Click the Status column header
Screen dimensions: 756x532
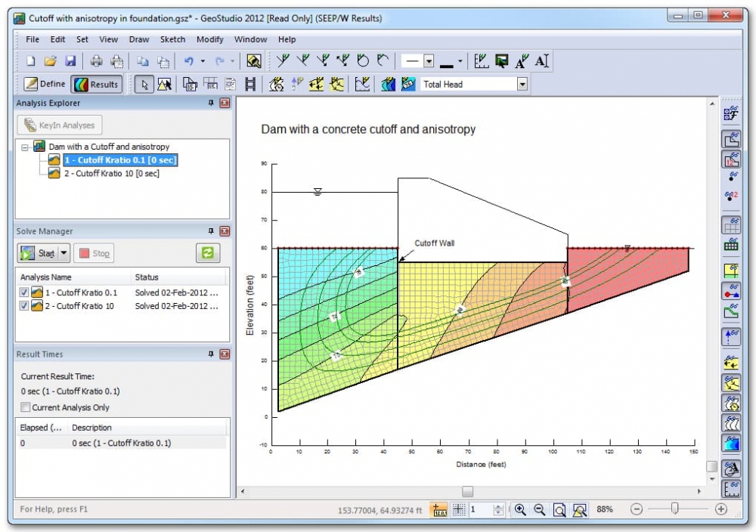(x=178, y=277)
